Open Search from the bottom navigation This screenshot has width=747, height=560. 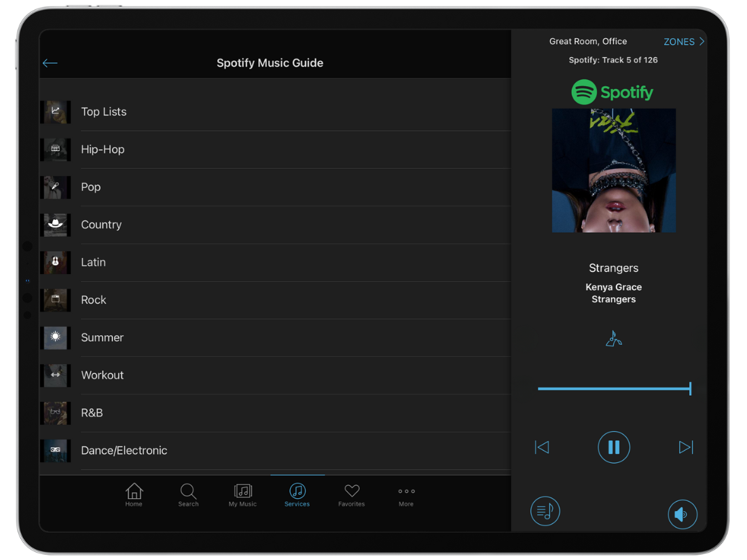tap(188, 494)
